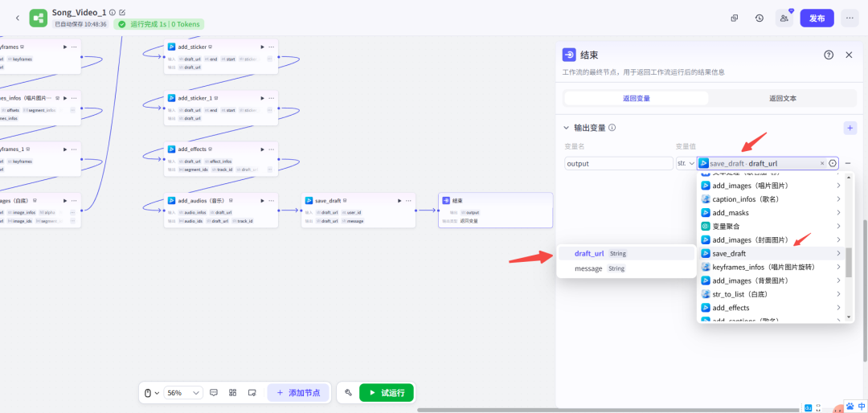Viewport: 868px width, 413px height.
Task: Collapse the 输出变量 section
Action: 567,127
